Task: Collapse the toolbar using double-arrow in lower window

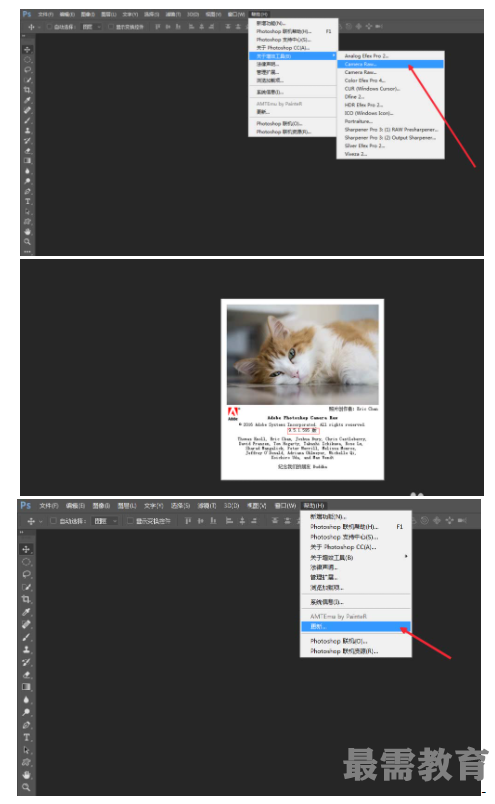Action: click(x=22, y=533)
